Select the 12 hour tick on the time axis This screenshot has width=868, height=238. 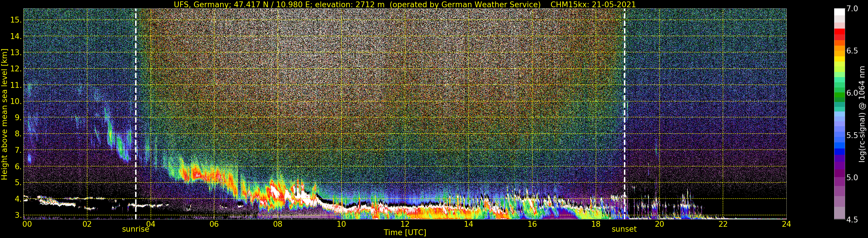405,224
